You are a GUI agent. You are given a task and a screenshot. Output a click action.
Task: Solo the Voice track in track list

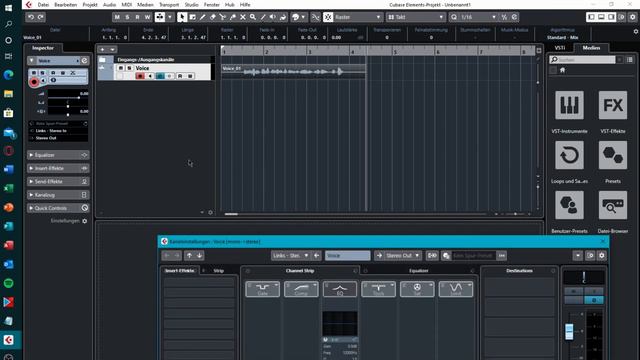129,68
